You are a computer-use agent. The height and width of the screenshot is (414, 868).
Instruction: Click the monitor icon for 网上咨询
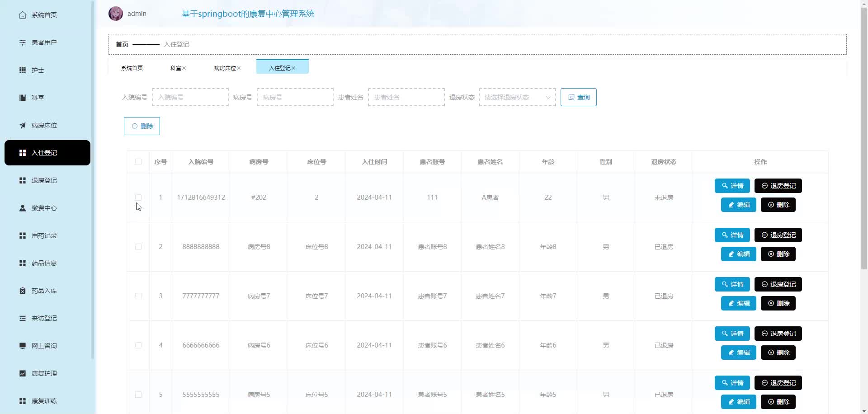tap(23, 346)
